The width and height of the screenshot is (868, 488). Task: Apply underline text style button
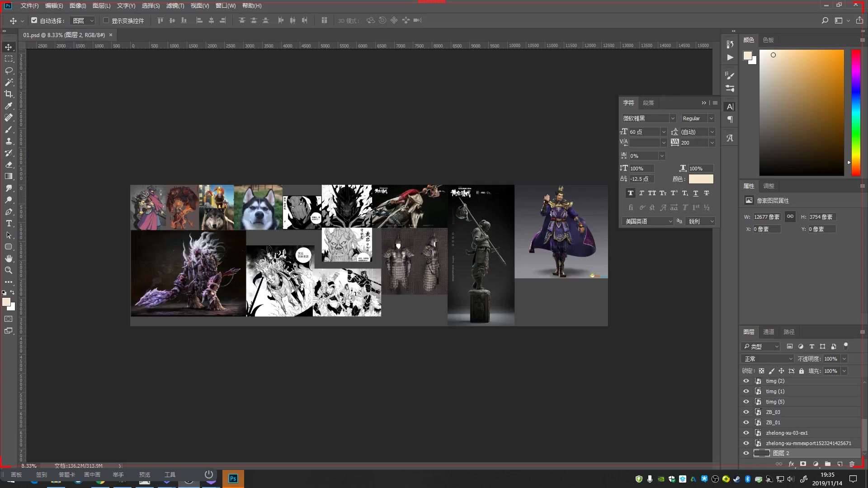pos(695,193)
